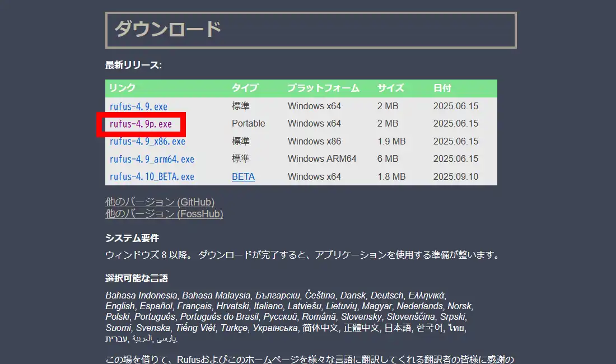
Task: Select the 2025.09.10 date cell
Action: point(456,176)
